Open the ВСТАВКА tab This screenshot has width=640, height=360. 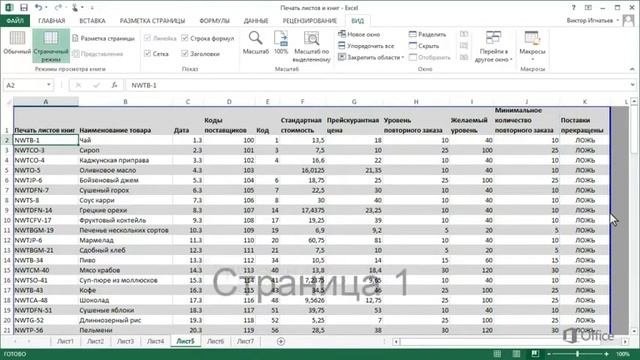[x=92, y=21]
